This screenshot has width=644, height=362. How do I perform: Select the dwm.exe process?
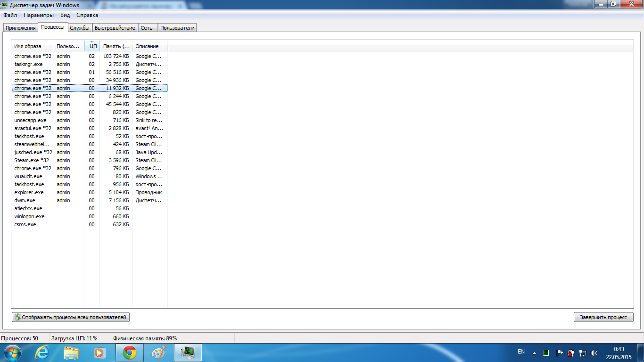coord(90,200)
